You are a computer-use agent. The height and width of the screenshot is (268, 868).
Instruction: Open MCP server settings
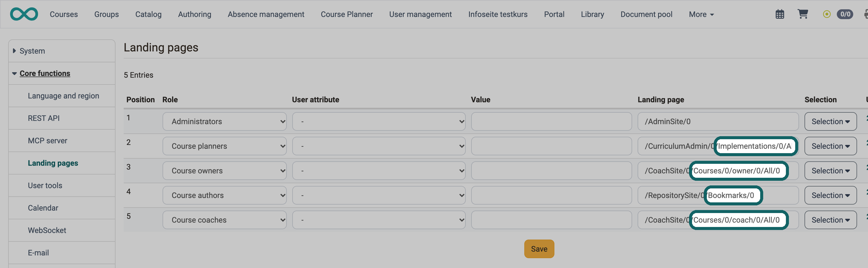pyautogui.click(x=48, y=141)
